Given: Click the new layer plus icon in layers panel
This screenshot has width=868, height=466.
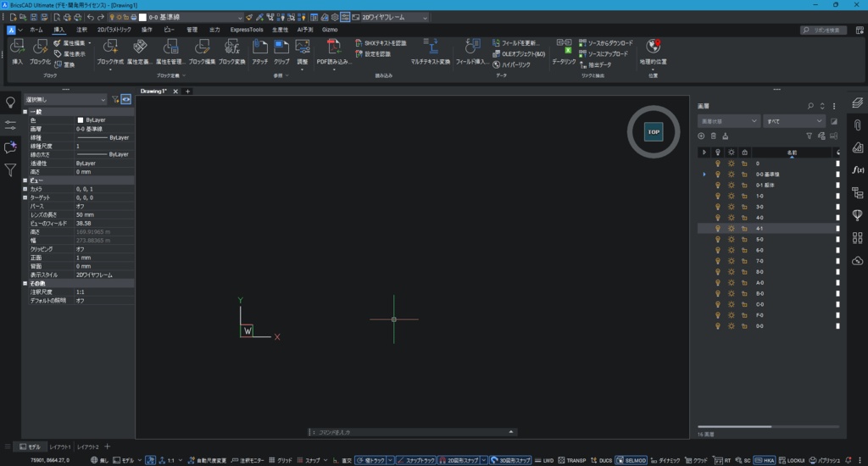Looking at the screenshot, I should coord(701,136).
